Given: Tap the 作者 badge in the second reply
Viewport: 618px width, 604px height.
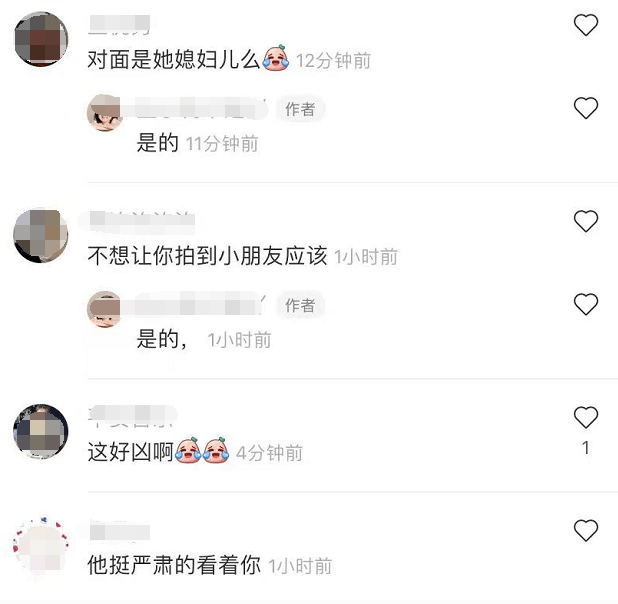Looking at the screenshot, I should 300,306.
